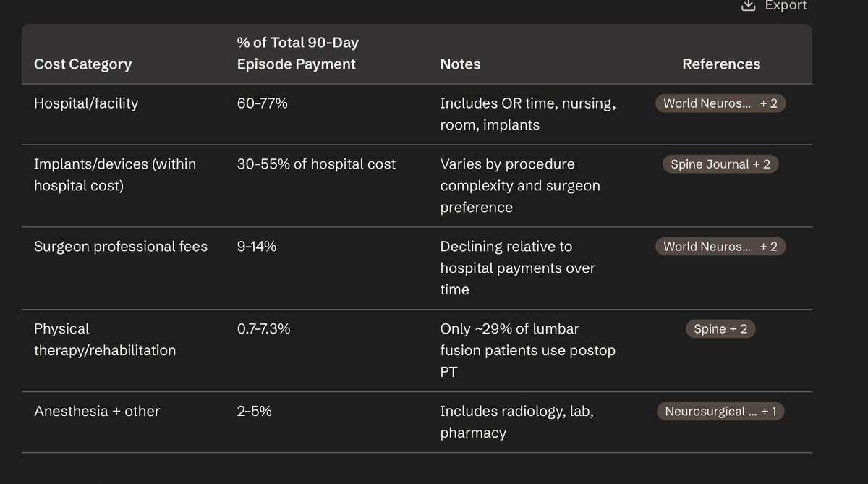Open the Neurosurgical + 1 reference chip
Screen dimensions: 868x484
point(720,412)
